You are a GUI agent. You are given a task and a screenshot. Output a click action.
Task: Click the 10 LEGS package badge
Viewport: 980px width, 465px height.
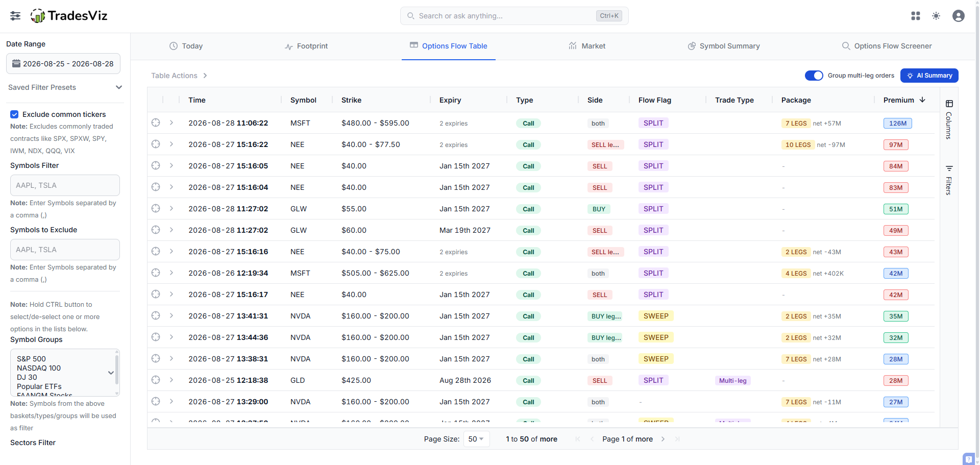pos(798,144)
